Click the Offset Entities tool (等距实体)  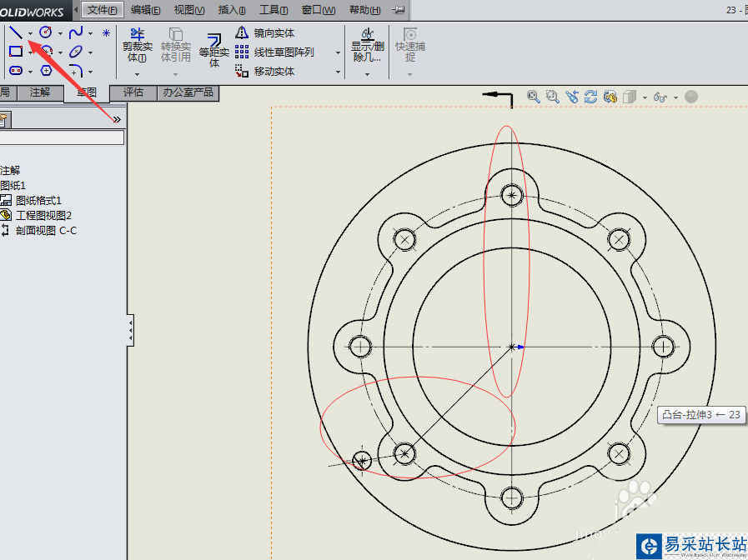tap(213, 50)
